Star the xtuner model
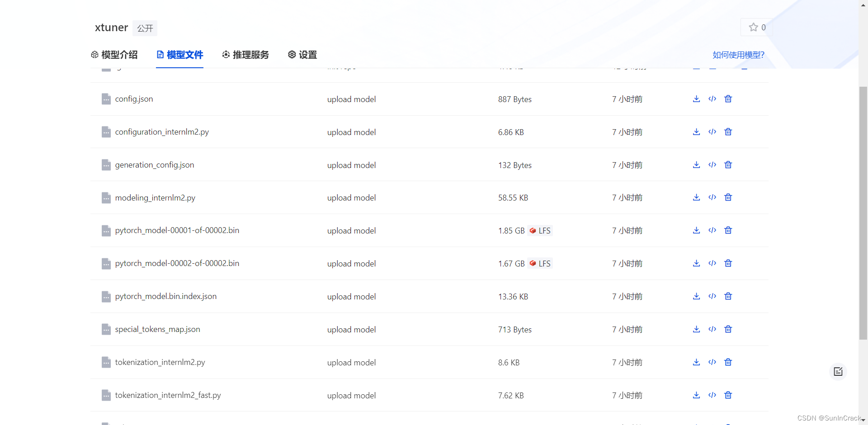Viewport: 868px width, 425px height. coord(757,27)
